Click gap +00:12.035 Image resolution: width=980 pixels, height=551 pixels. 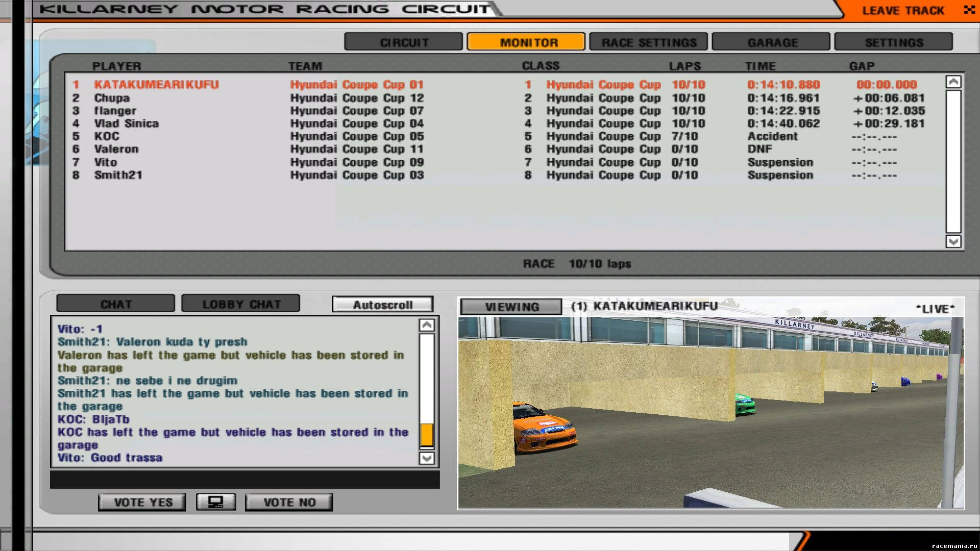pos(889,111)
